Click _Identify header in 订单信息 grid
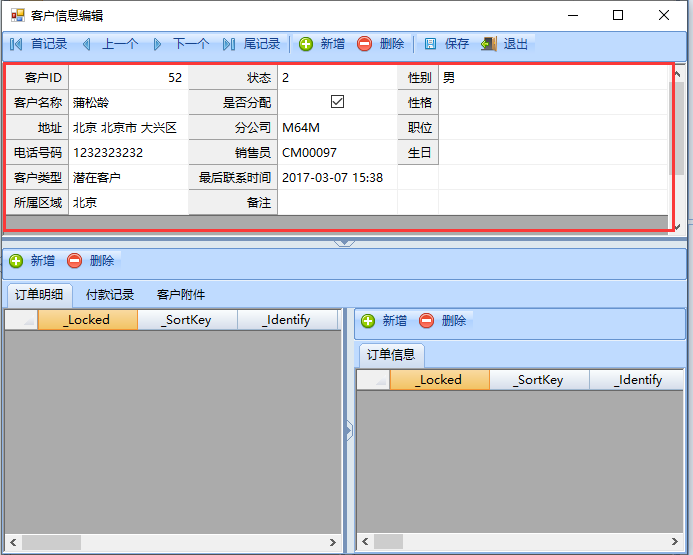 point(636,380)
